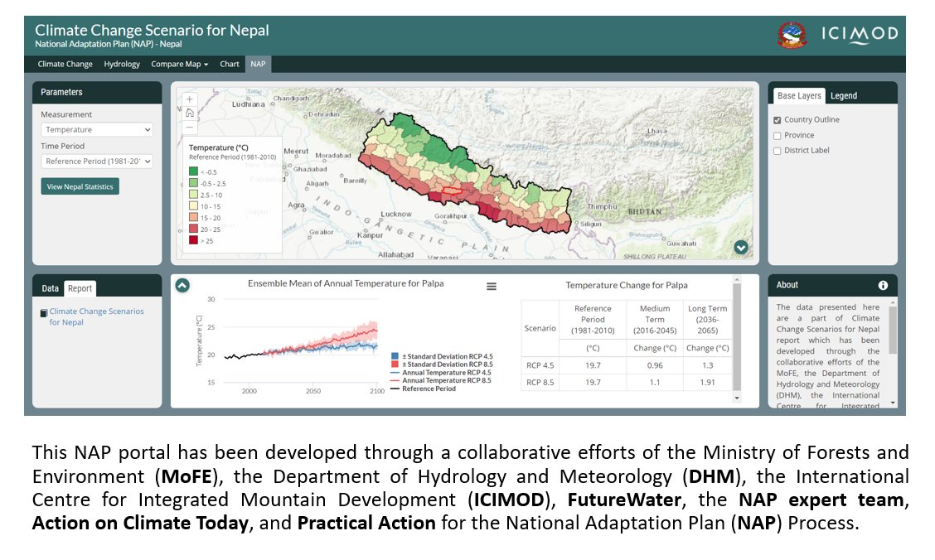Open the Measurement dropdown showing Temperature

[x=96, y=128]
